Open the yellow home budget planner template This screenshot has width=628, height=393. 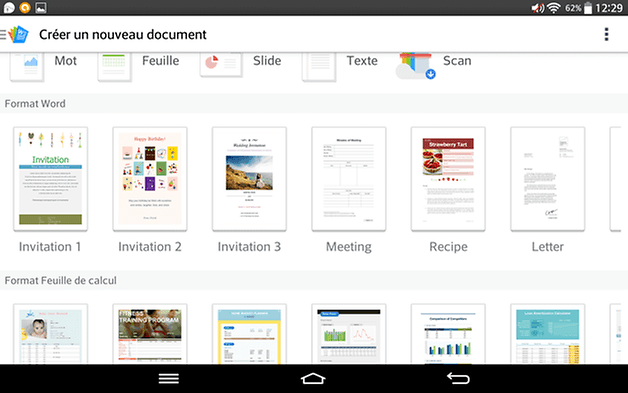(x=249, y=334)
